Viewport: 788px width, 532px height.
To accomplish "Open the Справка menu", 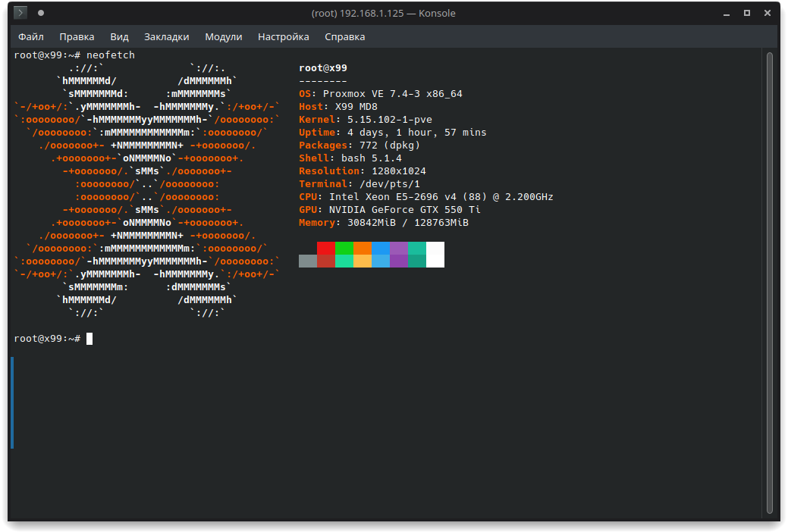I will click(345, 36).
